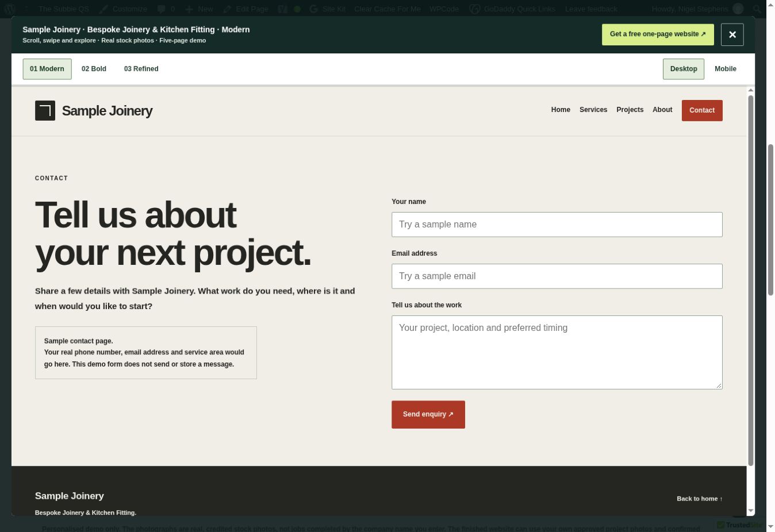Open WPCode in the admin bar
The image size is (775, 532).
point(444,9)
